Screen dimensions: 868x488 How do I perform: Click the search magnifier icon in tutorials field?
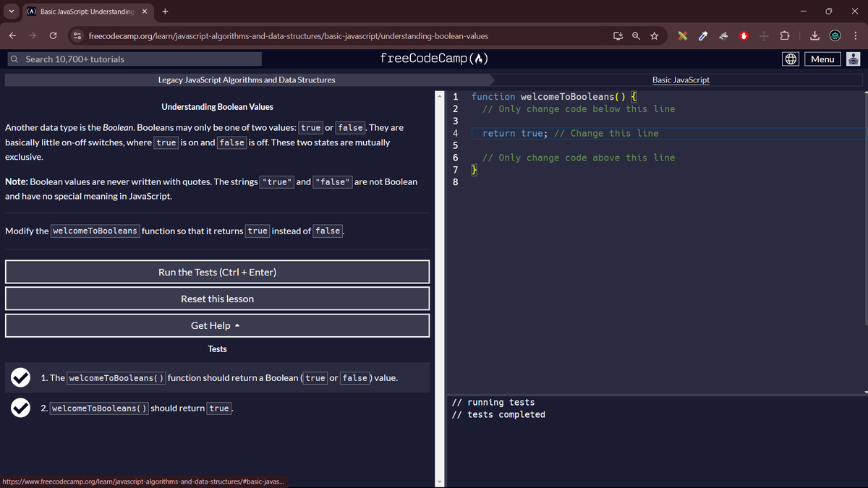coord(14,59)
